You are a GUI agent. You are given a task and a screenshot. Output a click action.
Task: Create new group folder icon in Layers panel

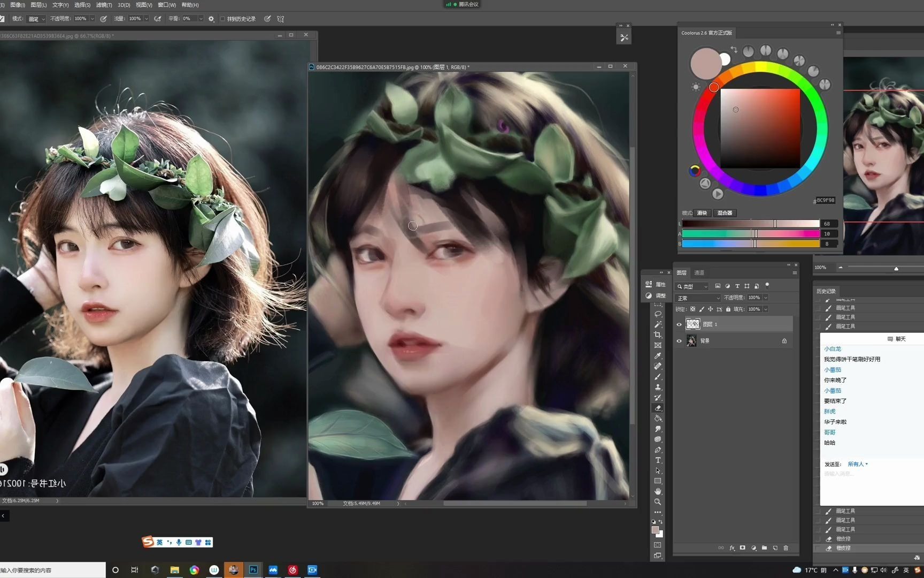coord(764,548)
